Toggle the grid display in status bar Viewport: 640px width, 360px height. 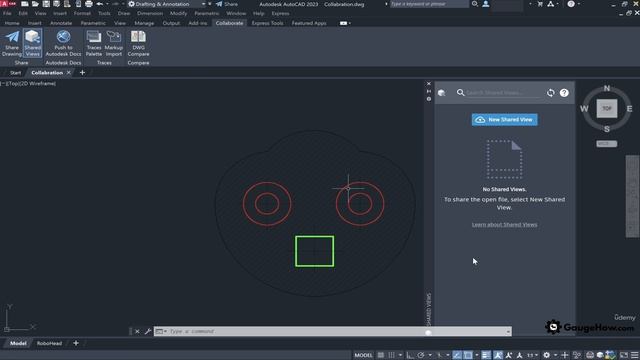pos(380,355)
